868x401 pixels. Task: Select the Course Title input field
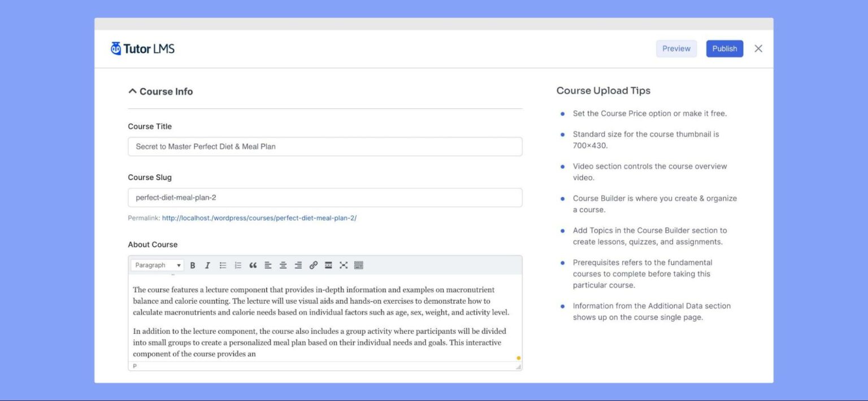coord(325,146)
